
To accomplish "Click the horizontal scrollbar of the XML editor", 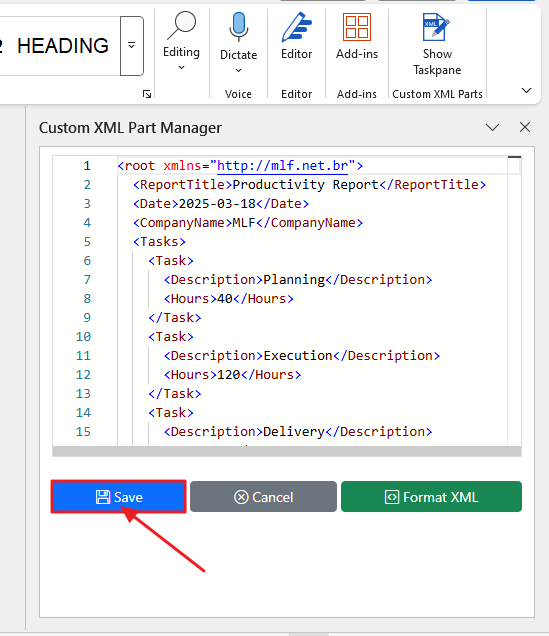I will (287, 451).
